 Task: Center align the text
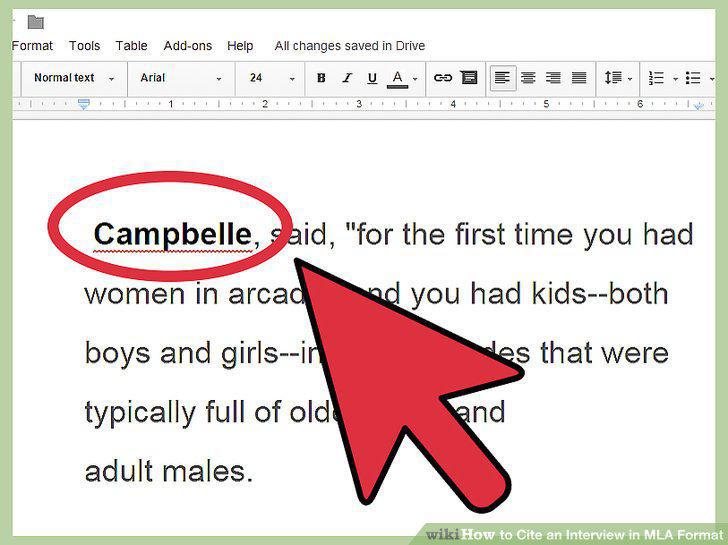(x=528, y=78)
